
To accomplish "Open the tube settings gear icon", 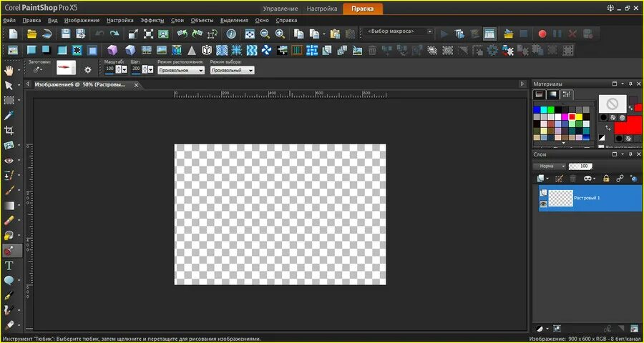I will pos(87,70).
